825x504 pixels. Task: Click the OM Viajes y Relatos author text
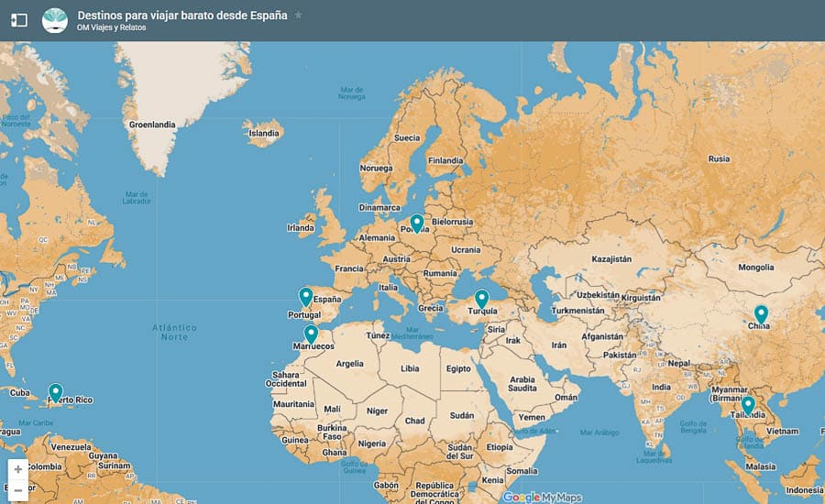[112, 27]
